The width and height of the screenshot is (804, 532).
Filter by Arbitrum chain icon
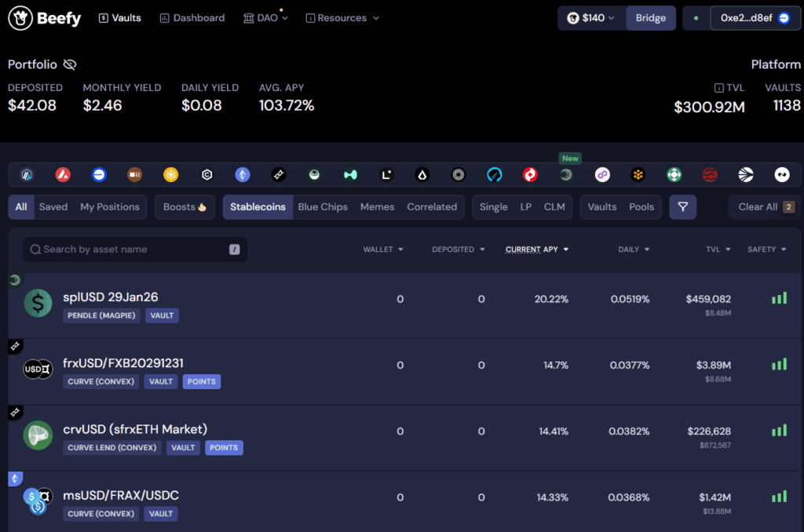coord(27,175)
